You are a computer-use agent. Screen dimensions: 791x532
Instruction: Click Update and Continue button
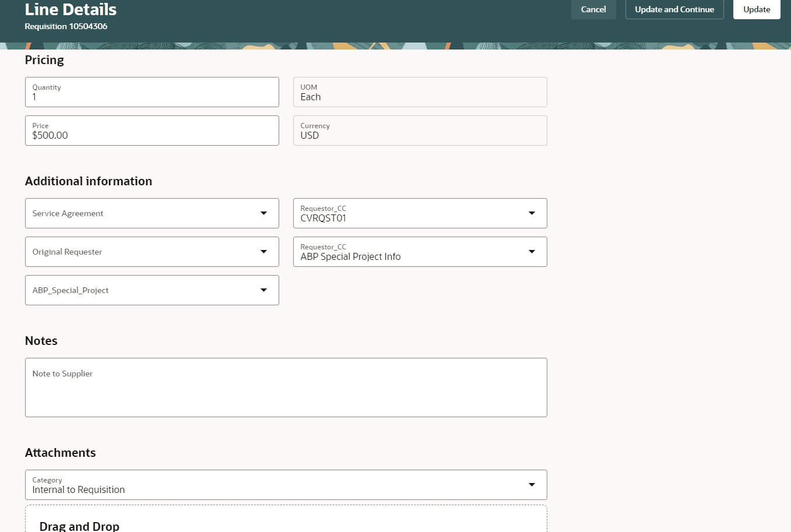tap(674, 9)
